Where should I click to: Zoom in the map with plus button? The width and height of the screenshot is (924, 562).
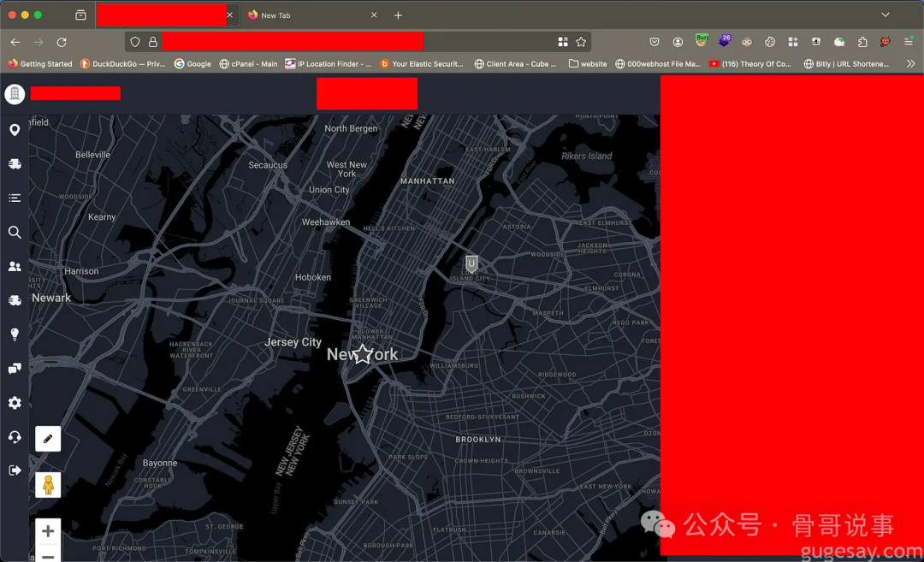[48, 531]
